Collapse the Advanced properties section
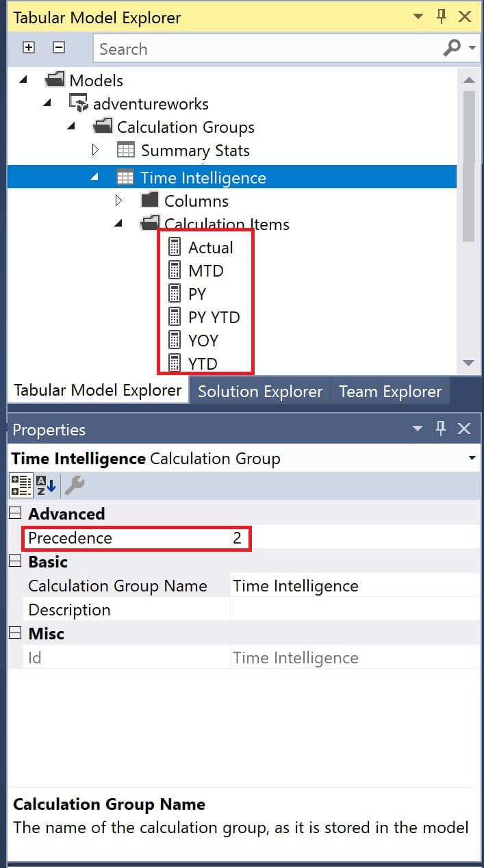Viewport: 484px width, 868px height. pyautogui.click(x=16, y=513)
